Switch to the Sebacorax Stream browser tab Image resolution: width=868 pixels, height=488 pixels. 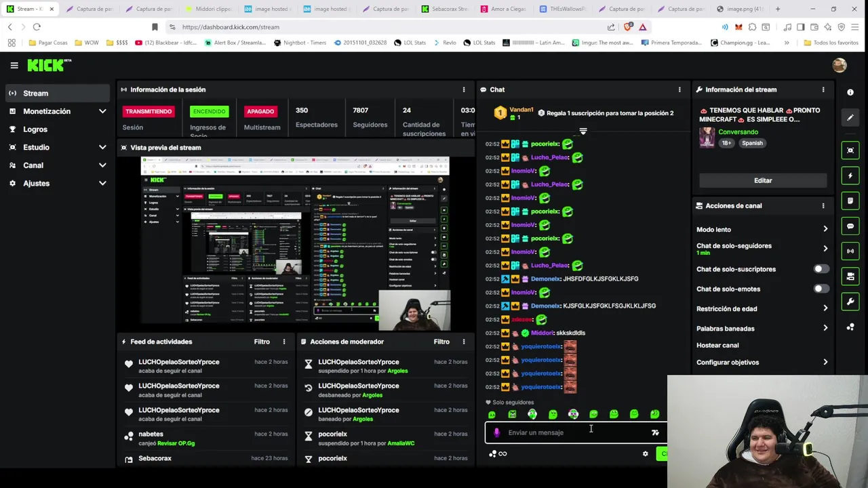pyautogui.click(x=444, y=9)
